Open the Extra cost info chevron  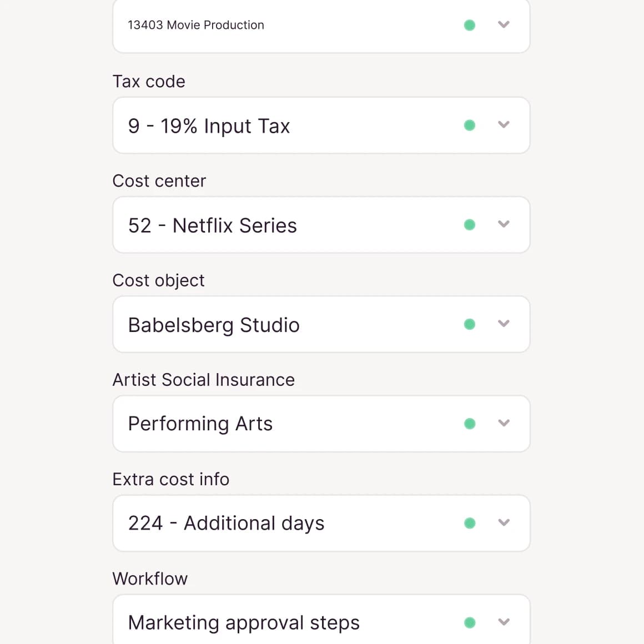click(504, 522)
